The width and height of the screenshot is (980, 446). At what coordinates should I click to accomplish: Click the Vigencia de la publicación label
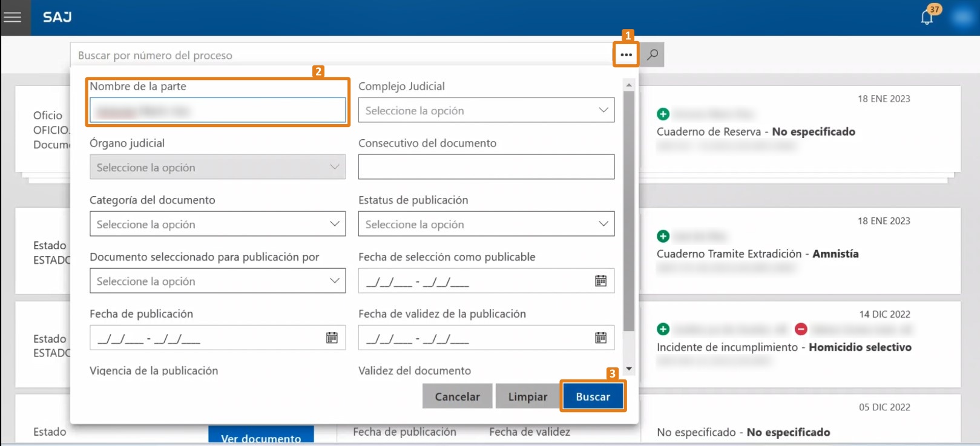(x=154, y=370)
